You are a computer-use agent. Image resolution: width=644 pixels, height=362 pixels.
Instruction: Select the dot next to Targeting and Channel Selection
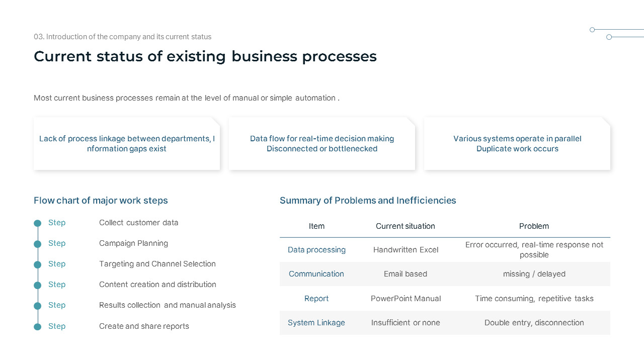(x=37, y=264)
